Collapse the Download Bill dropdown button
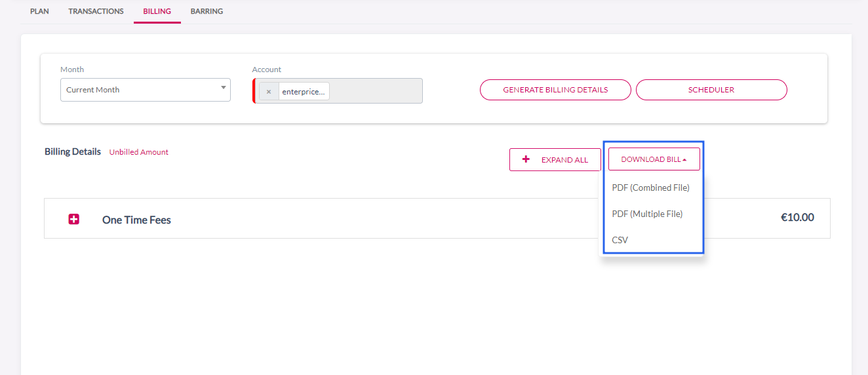 click(x=654, y=159)
